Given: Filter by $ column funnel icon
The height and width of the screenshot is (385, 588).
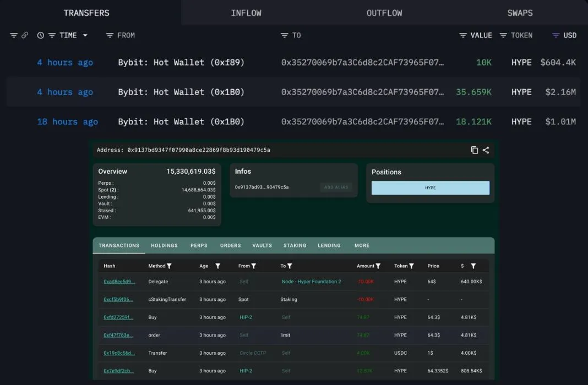Looking at the screenshot, I should [473, 266].
